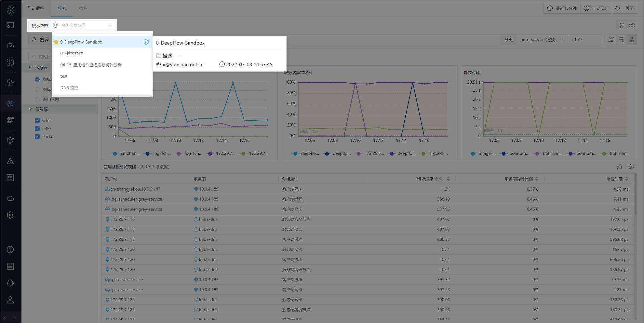Click the user profile sidebar icon
Screen dimensions: 644x323
pos(10,300)
